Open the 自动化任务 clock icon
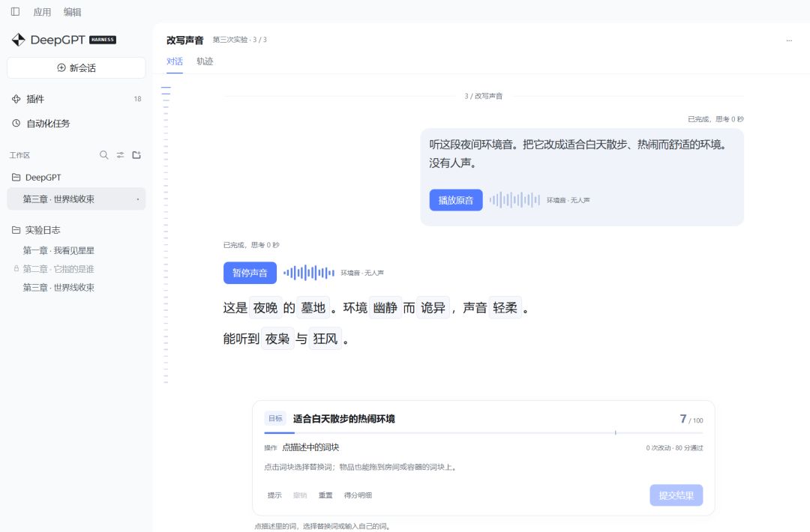Viewport: 810px width, 532px height. pos(16,124)
